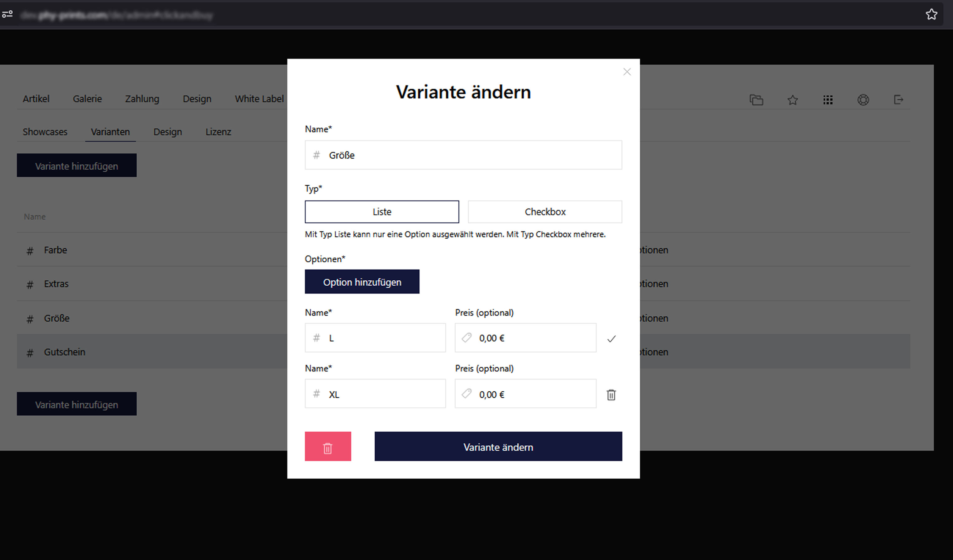Click the logout icon in toolbar

pos(898,100)
